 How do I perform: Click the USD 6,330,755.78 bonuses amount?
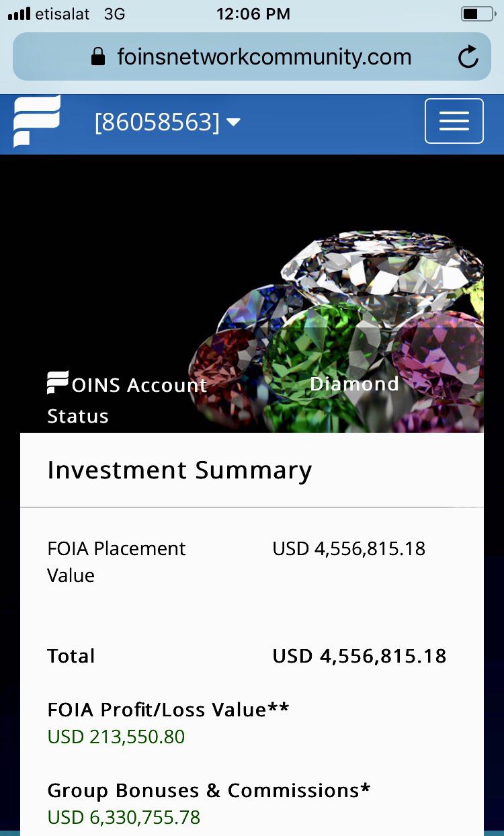click(124, 817)
